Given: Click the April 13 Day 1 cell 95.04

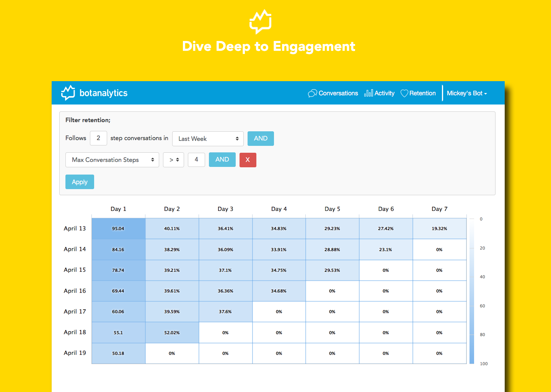Looking at the screenshot, I should pyautogui.click(x=118, y=229).
